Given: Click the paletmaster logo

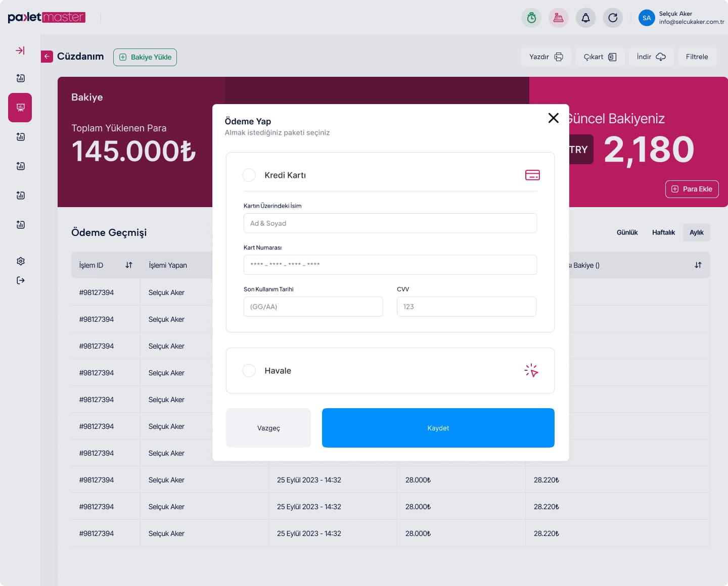Looking at the screenshot, I should point(47,17).
